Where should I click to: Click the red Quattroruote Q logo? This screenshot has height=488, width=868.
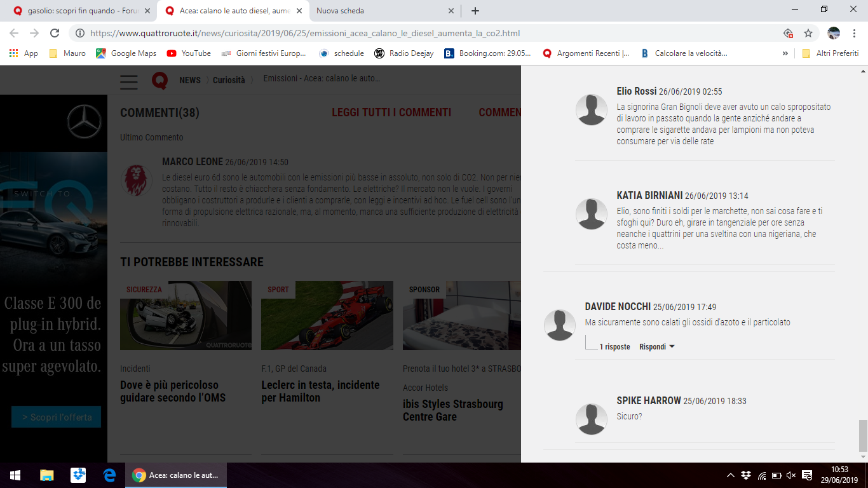pyautogui.click(x=159, y=81)
